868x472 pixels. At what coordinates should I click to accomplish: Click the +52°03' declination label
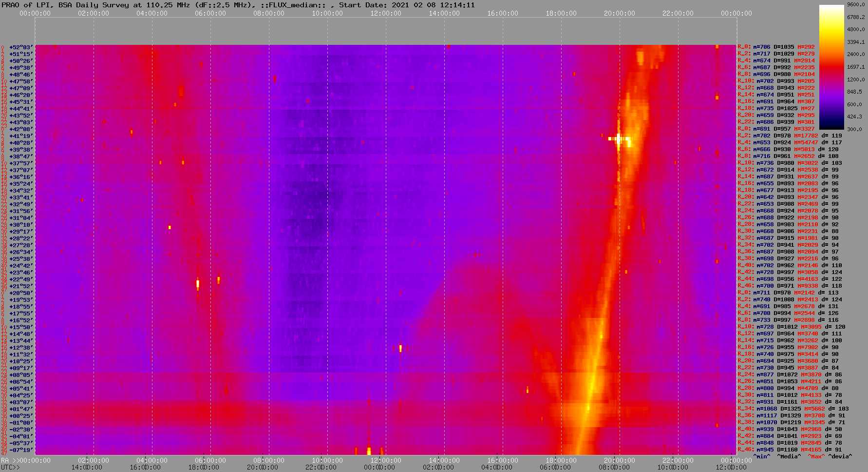tap(20, 47)
